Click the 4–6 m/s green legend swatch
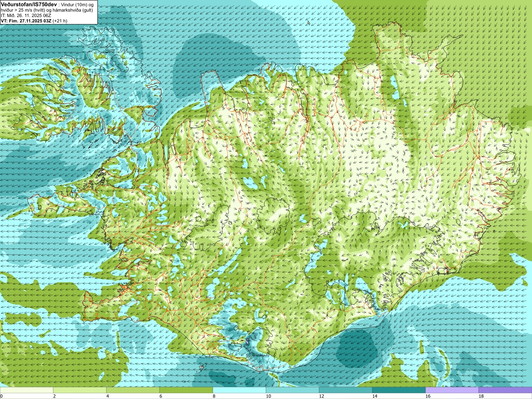532x399 pixels. click(133, 390)
